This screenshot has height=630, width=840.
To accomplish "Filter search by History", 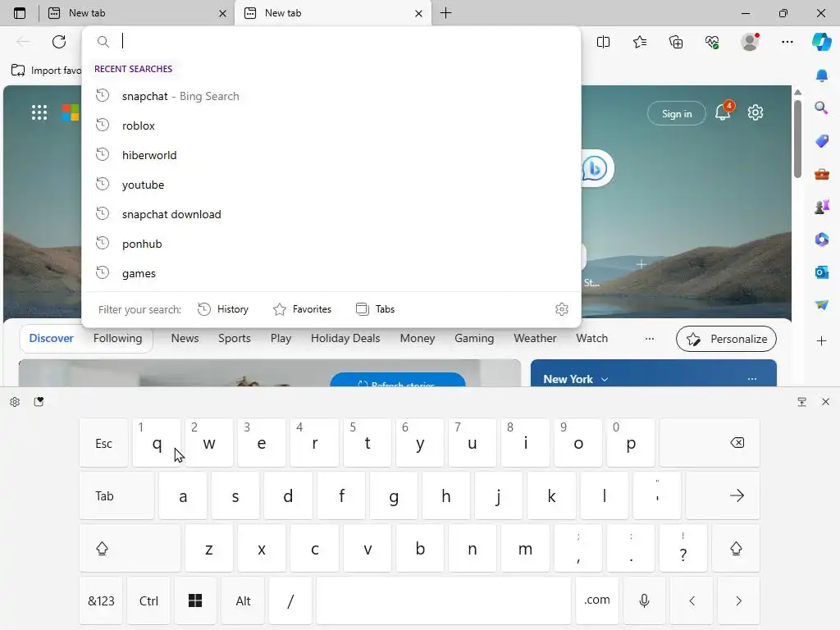I will tap(223, 309).
